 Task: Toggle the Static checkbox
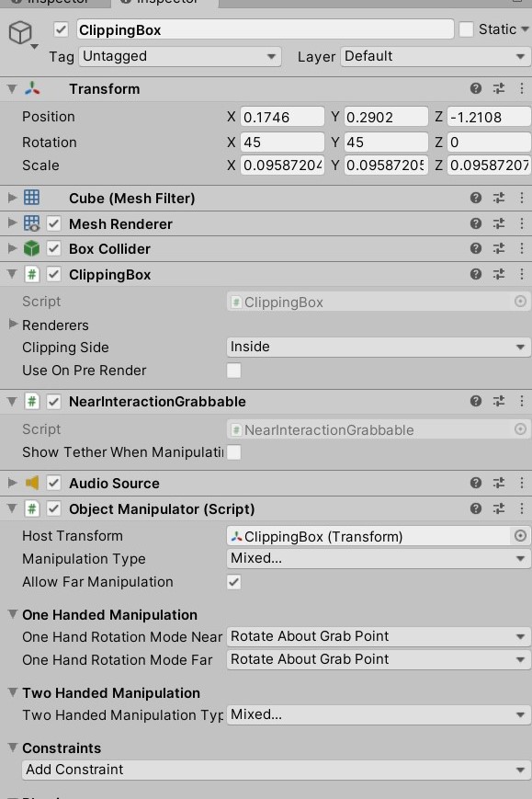(466, 29)
